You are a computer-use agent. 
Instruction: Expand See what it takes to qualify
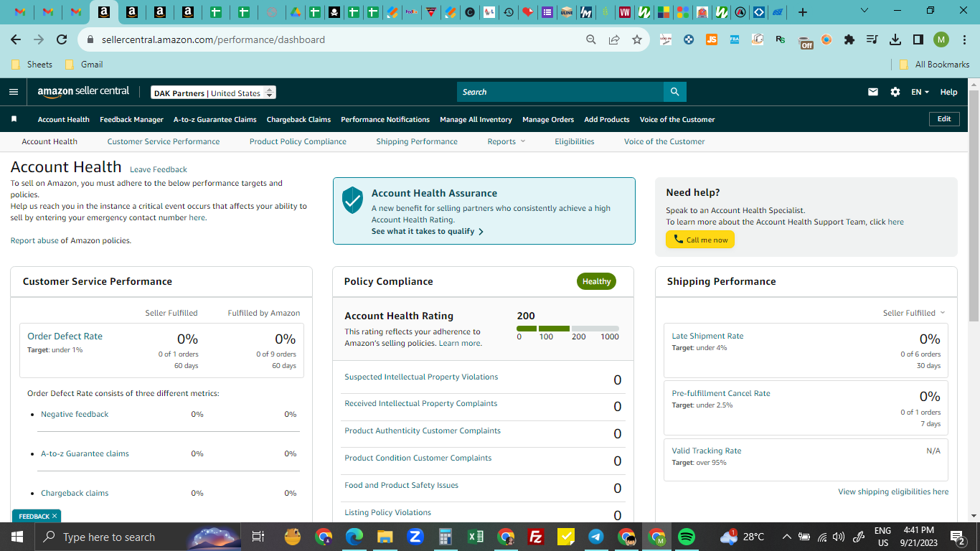pos(428,232)
